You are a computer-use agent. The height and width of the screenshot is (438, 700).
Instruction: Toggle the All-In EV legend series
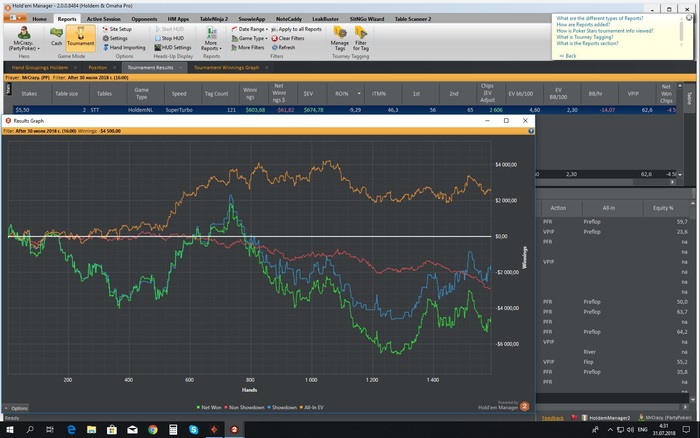[312, 407]
